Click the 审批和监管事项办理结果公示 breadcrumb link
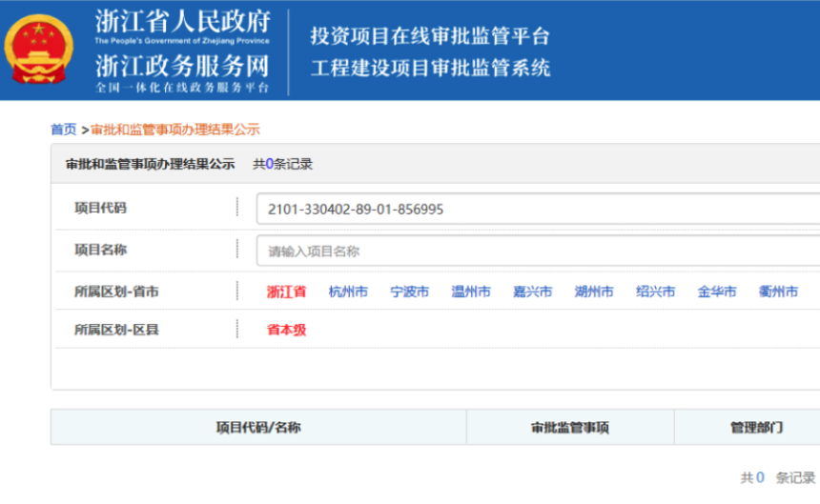Image resolution: width=820 pixels, height=504 pixels. [175, 130]
